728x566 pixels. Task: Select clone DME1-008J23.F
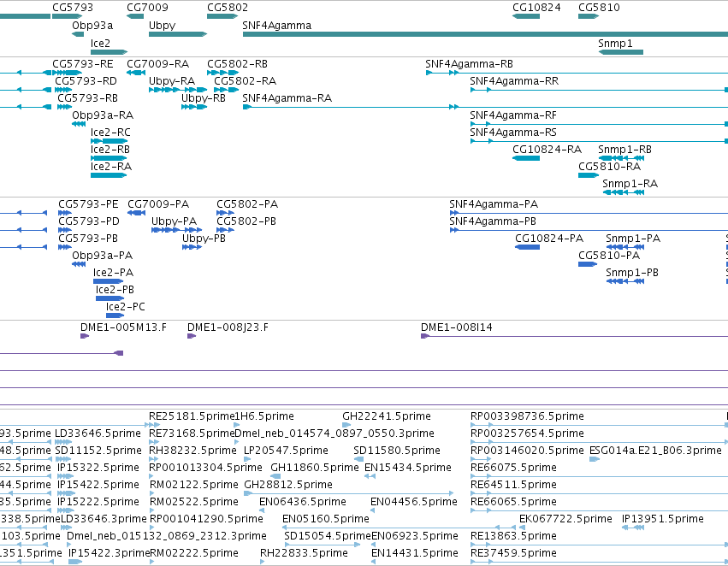[228, 327]
